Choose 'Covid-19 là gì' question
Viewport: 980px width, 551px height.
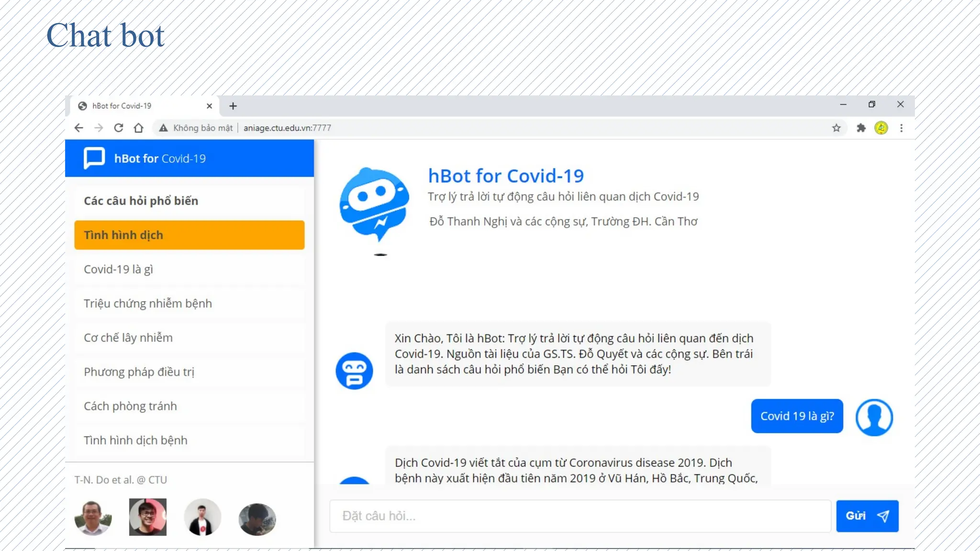coord(189,269)
